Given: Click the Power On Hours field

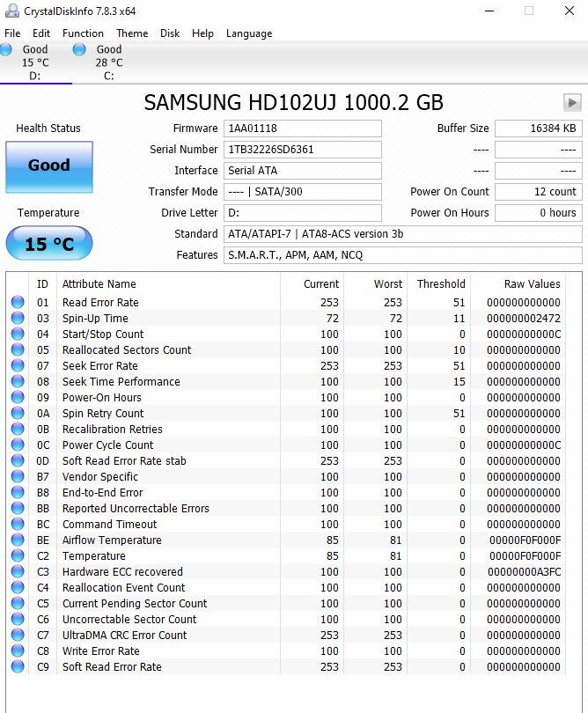Looking at the screenshot, I should point(539,213).
